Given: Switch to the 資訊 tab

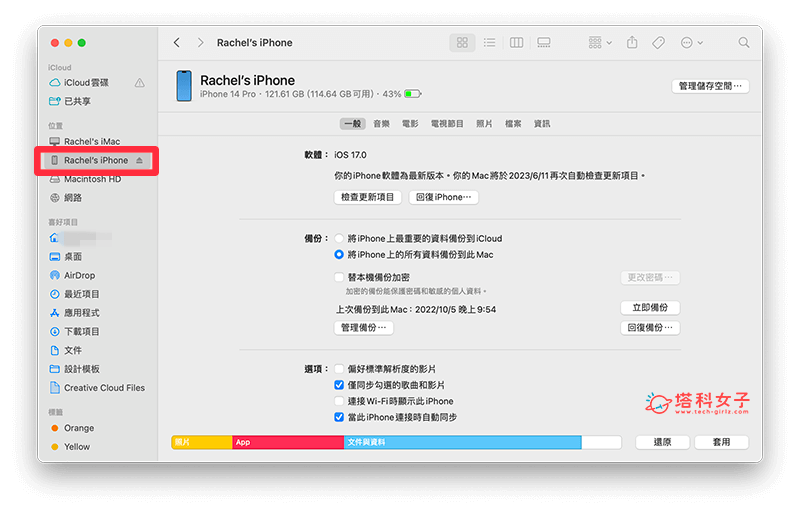Looking at the screenshot, I should coord(542,124).
